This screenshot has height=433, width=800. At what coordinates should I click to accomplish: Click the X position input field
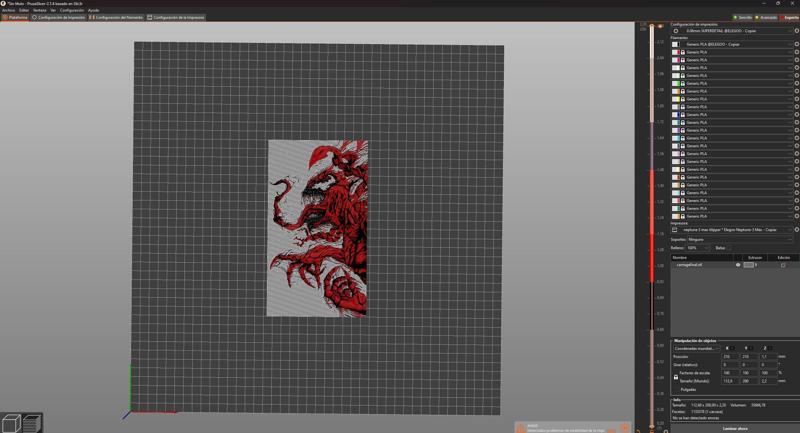(730, 356)
